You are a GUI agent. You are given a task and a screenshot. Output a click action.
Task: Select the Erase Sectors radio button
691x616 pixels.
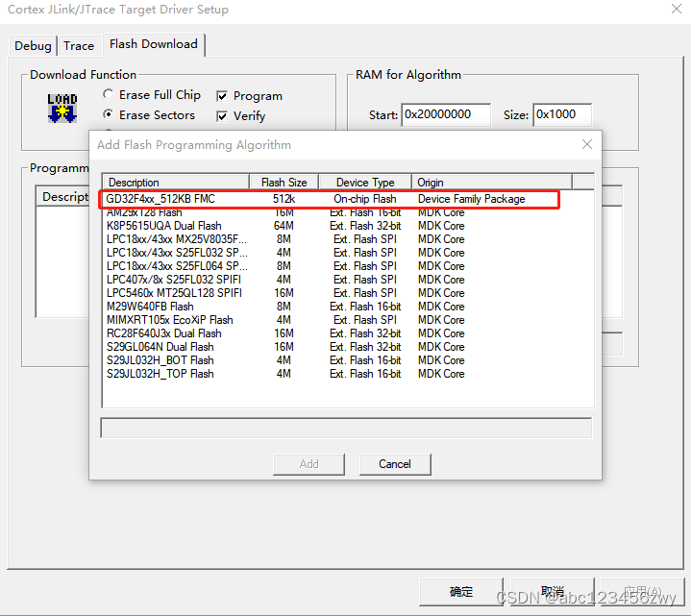pyautogui.click(x=108, y=114)
